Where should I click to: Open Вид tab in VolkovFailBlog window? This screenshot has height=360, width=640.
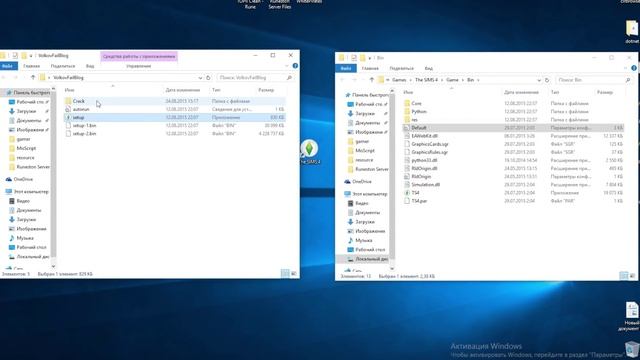click(x=90, y=66)
